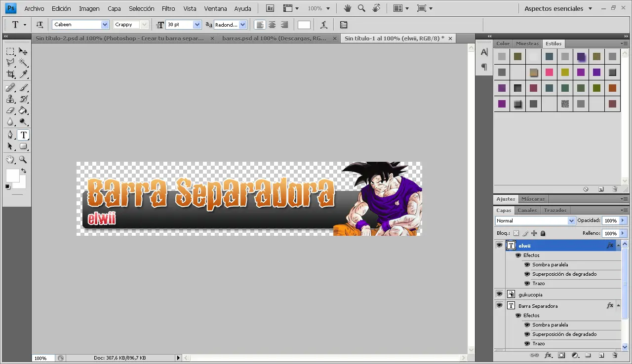Select the Spot Healing Brush tool
The height and width of the screenshot is (364, 632).
point(10,88)
